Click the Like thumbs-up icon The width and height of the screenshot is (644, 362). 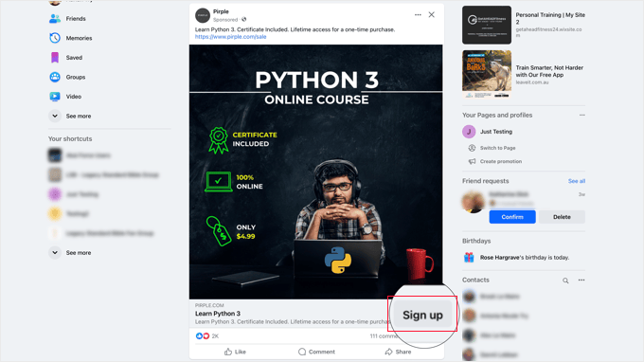pyautogui.click(x=228, y=352)
